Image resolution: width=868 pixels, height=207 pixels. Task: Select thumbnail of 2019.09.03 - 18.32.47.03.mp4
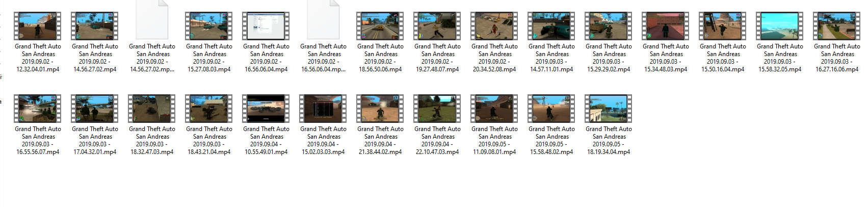pos(152,109)
